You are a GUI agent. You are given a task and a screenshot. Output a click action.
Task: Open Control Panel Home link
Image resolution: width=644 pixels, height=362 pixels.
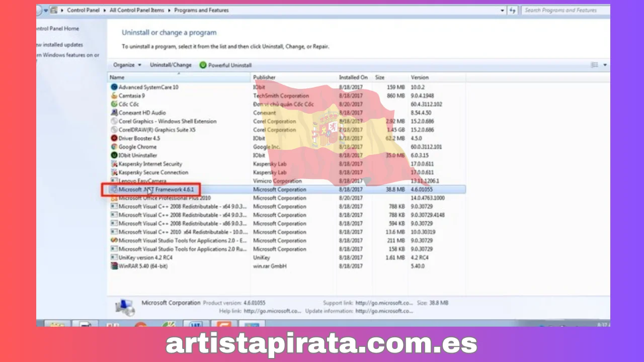[x=57, y=29]
